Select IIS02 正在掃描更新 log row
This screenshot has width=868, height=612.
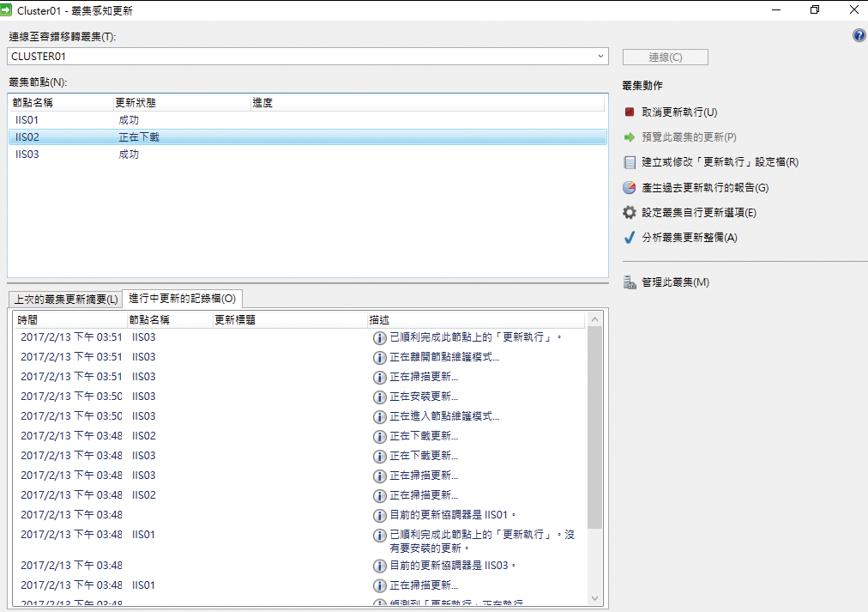click(299, 495)
